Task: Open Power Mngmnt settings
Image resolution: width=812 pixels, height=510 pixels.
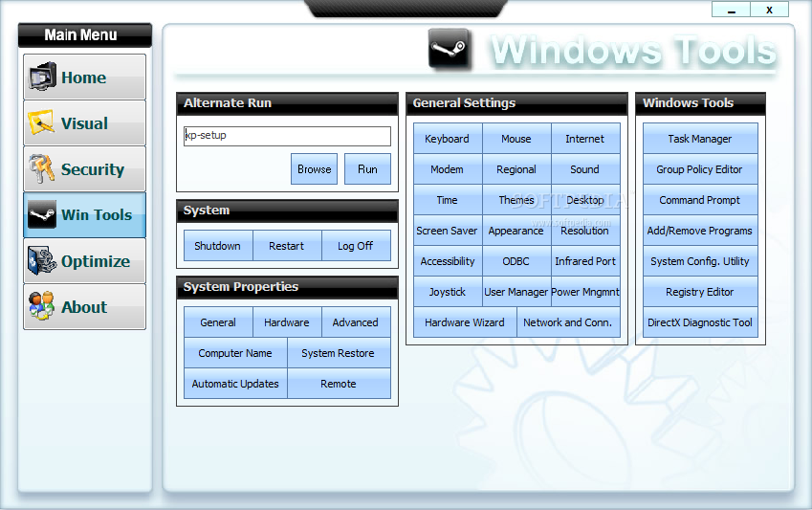Action: [x=585, y=291]
